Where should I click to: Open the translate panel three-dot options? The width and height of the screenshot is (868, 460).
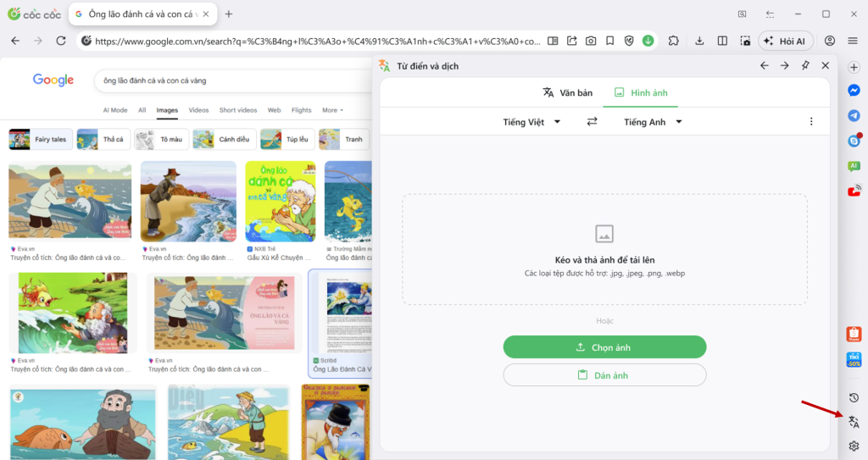(x=811, y=122)
